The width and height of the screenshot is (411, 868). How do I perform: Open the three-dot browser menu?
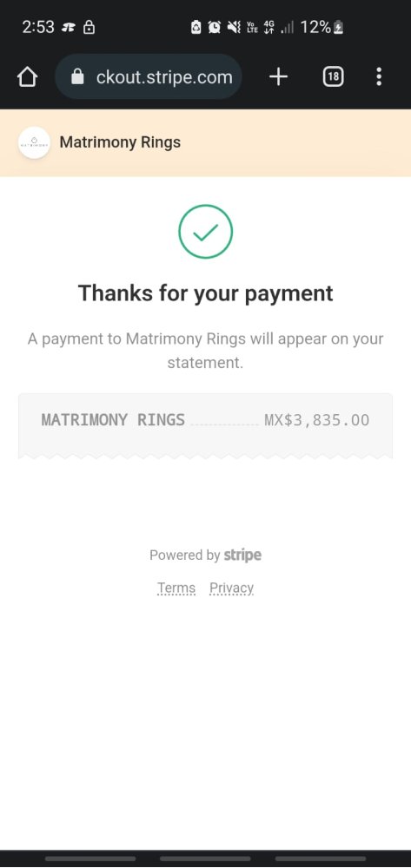[x=379, y=77]
